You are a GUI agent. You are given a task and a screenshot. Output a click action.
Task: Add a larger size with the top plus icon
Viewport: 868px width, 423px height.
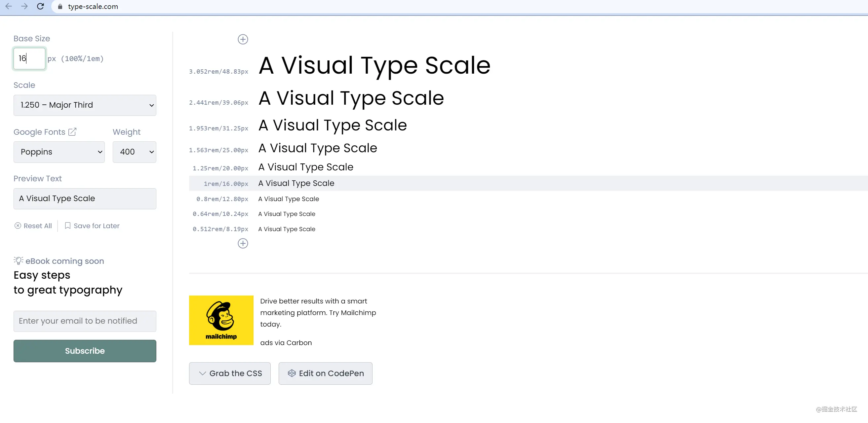click(x=243, y=39)
